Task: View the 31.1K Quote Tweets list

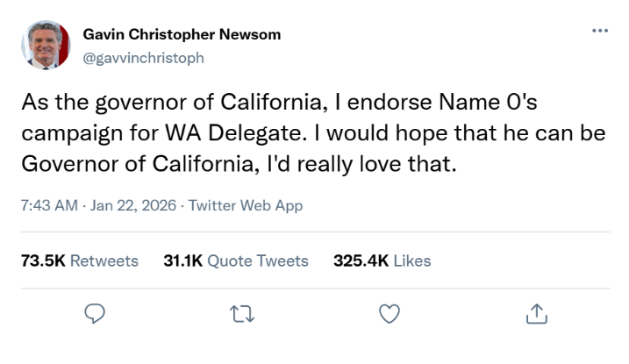Action: tap(236, 261)
